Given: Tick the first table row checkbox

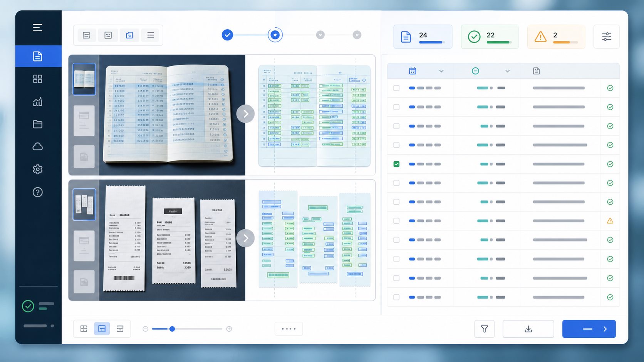Looking at the screenshot, I should point(396,88).
